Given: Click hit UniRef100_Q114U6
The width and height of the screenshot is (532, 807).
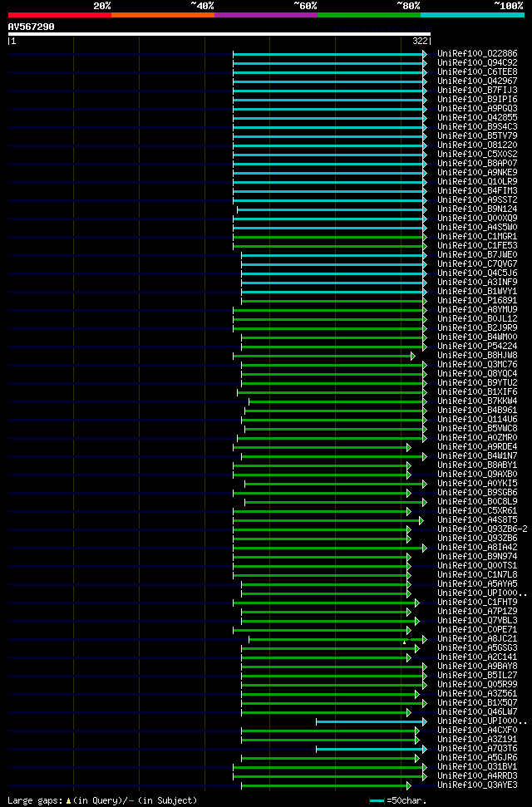Looking at the screenshot, I should tap(477, 420).
